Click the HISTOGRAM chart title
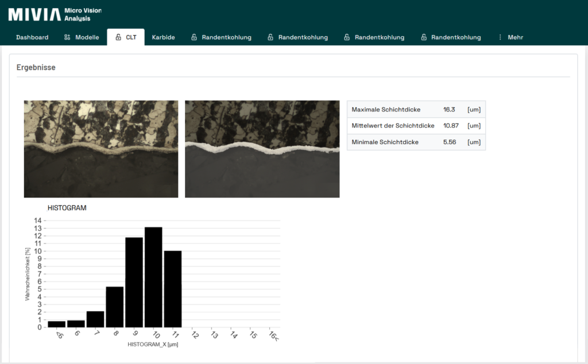 pos(67,208)
